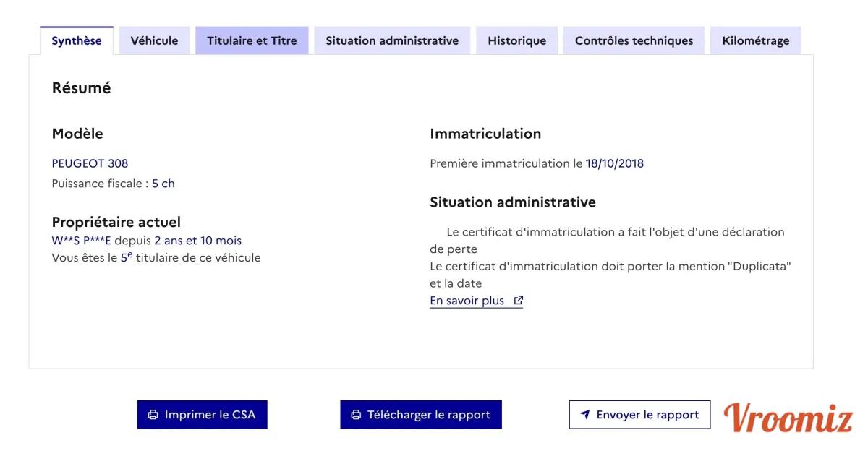Select the Situation administrative tab
868x456 pixels.
coord(392,40)
